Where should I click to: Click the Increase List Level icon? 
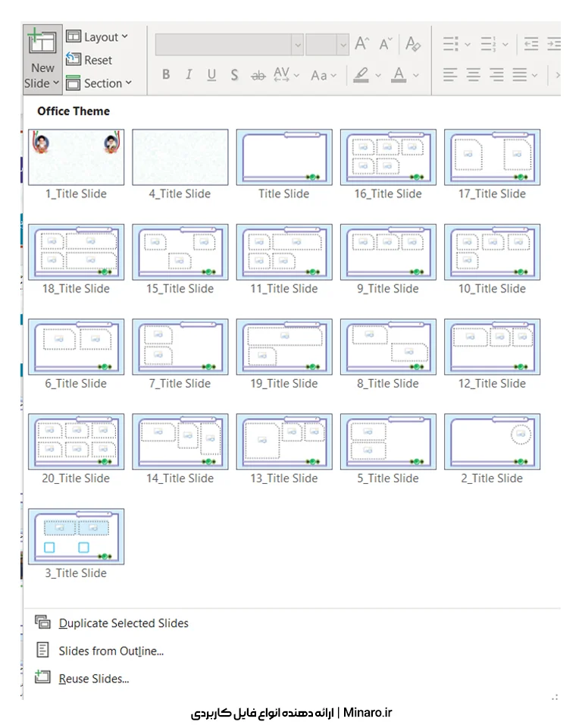click(554, 44)
